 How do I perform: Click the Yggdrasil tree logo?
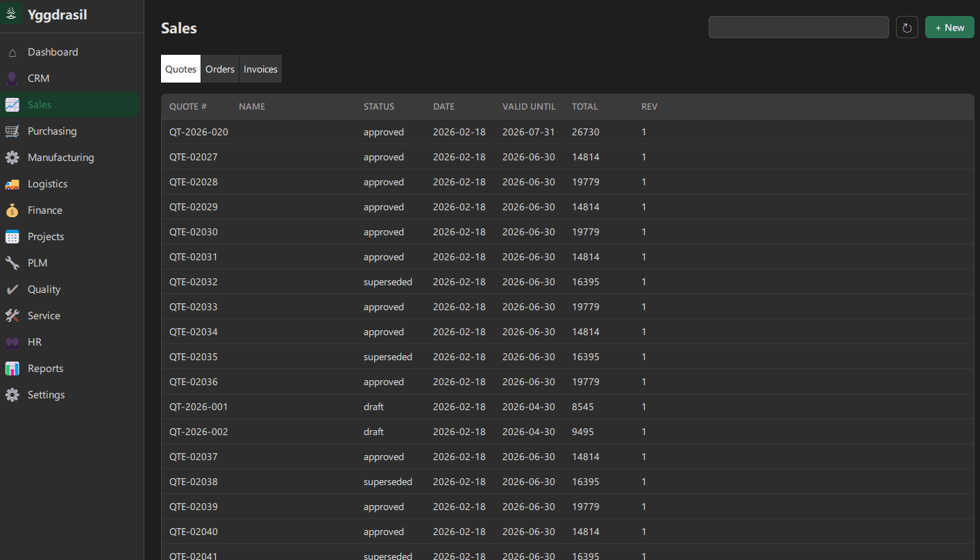[x=10, y=13]
